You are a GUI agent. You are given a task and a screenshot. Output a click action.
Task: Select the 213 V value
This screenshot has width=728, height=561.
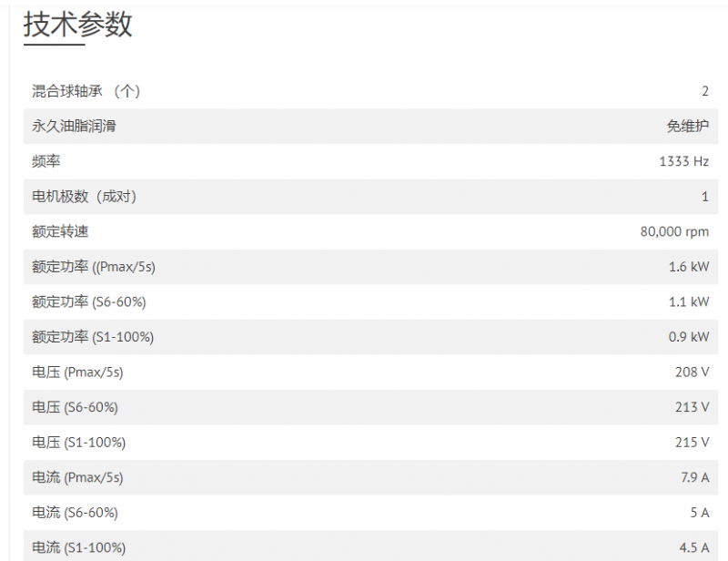coord(692,407)
